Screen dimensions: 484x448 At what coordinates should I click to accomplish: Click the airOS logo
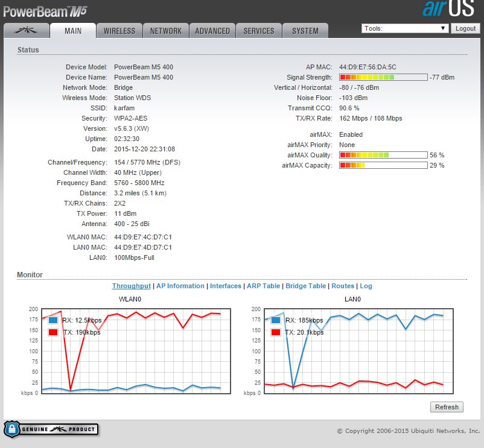(448, 8)
